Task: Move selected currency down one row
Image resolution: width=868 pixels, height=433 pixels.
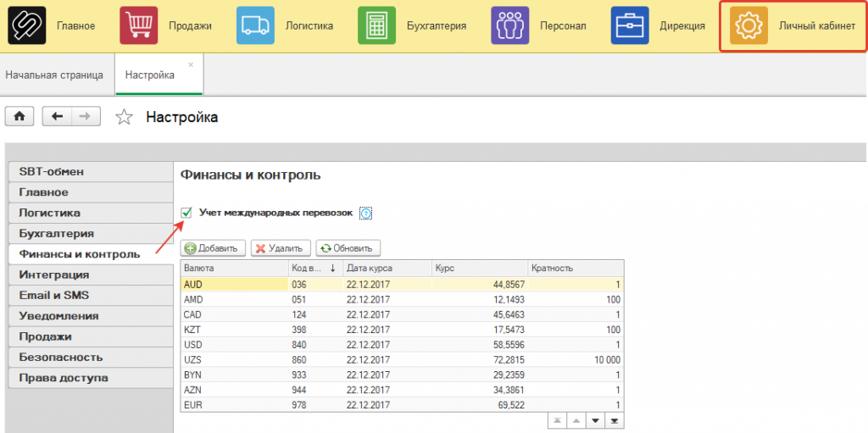Action: [595, 420]
